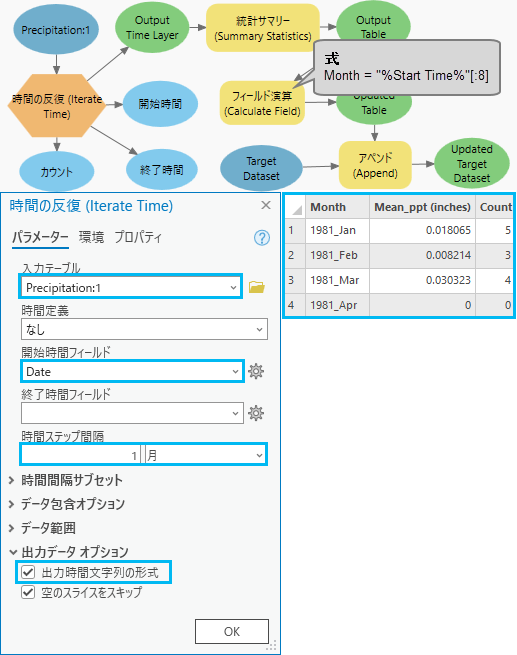The width and height of the screenshot is (517, 655).
Task: Select the カウント variable element
Action: tap(56, 172)
